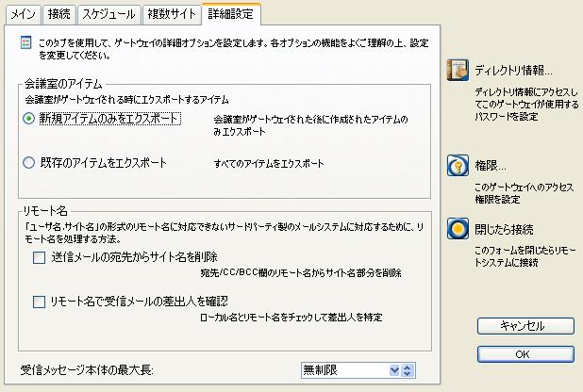Enable 送信メールの宛先からサイト名を削除 checkbox

(39, 257)
